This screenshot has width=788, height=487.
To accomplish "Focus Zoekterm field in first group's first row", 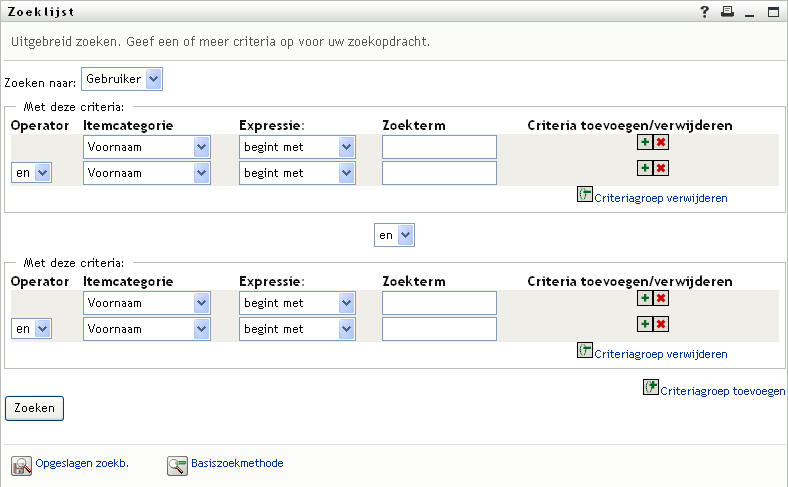I will [439, 147].
